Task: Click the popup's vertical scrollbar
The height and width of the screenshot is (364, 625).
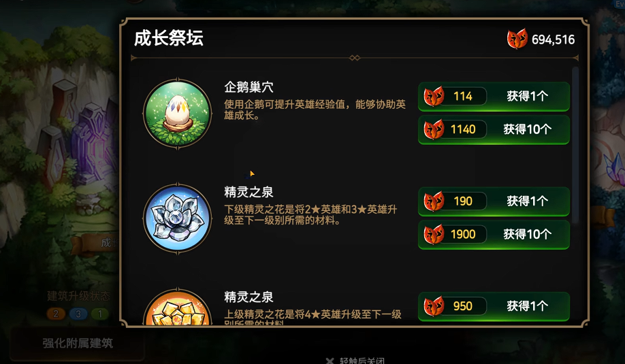Action: pos(575,146)
